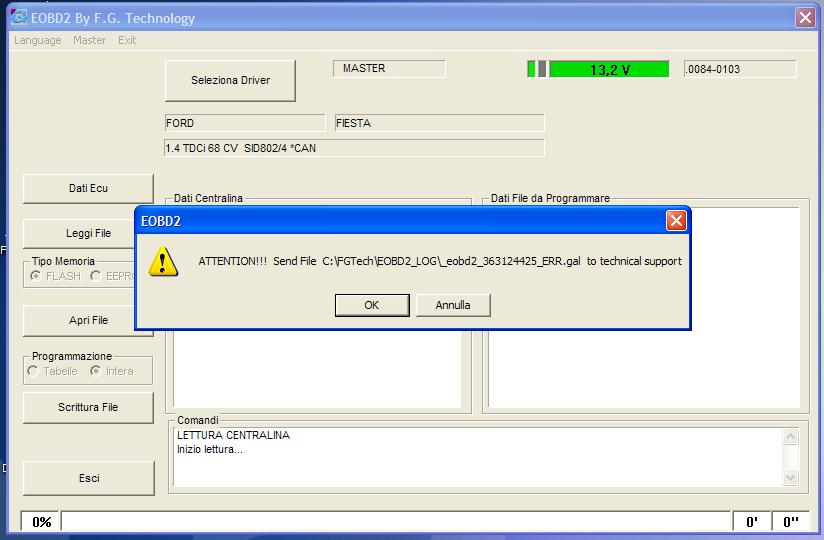Open the Exit menu
The image size is (824, 540).
click(127, 40)
